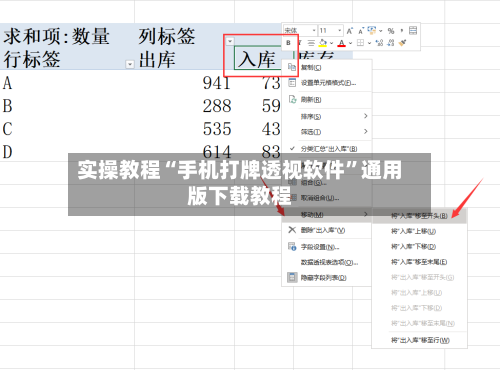Select the Format Painter brush

pos(403,43)
